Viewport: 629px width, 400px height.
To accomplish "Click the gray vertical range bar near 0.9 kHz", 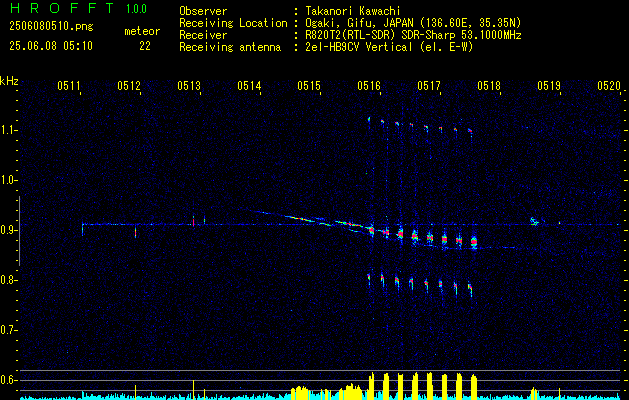I will (19, 231).
